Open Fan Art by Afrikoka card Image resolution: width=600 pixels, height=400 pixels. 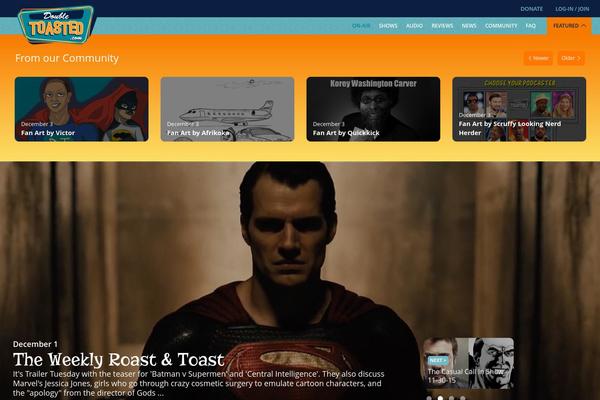coord(227,109)
